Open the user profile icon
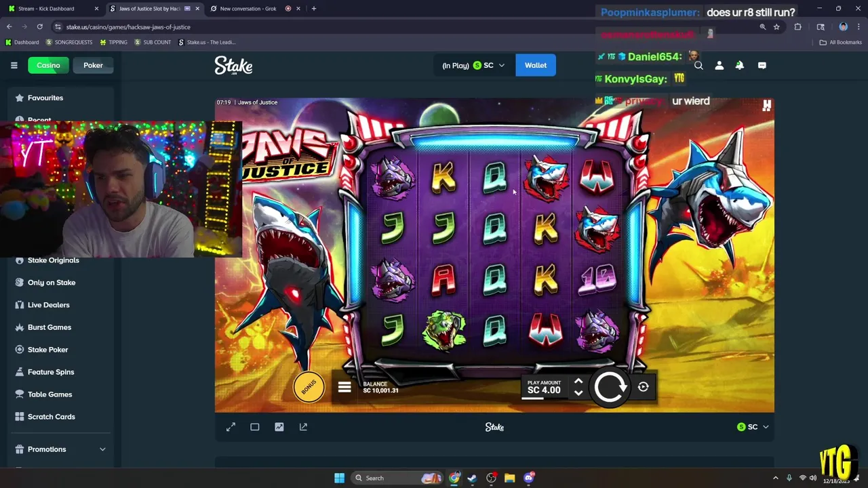 (719, 66)
